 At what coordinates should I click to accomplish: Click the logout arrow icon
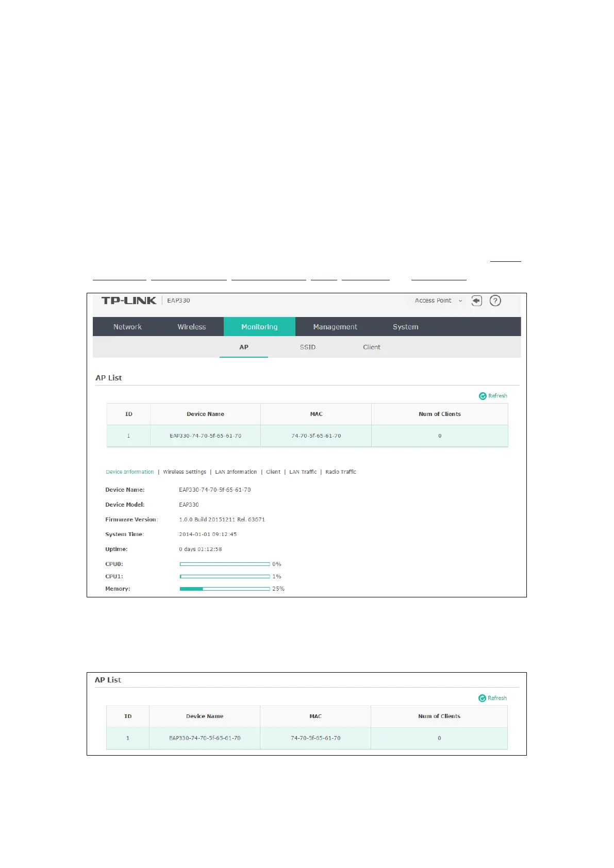[x=477, y=301]
